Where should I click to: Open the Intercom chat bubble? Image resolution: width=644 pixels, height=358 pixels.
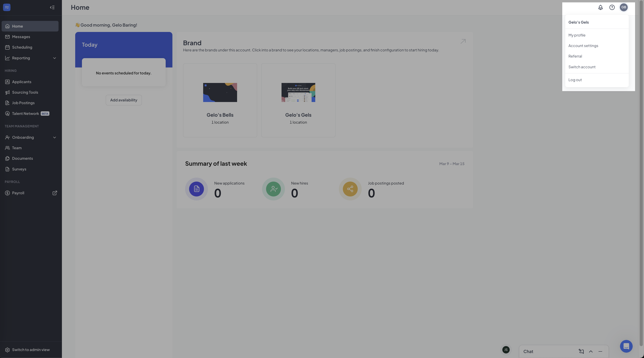click(626, 346)
